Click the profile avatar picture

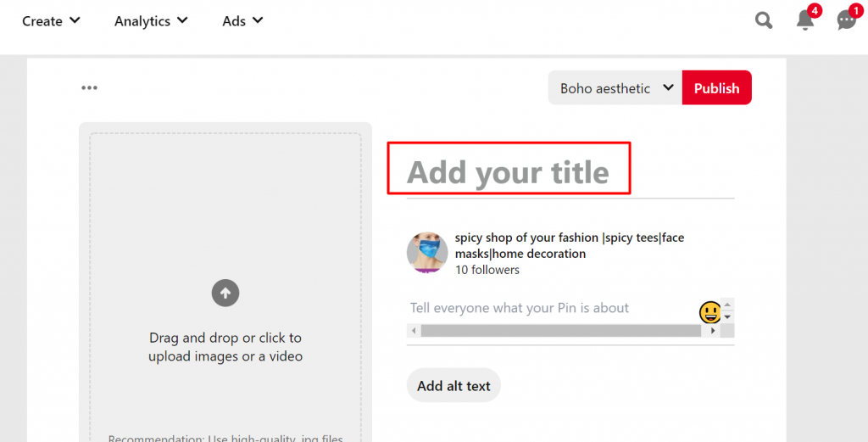pyautogui.click(x=427, y=253)
